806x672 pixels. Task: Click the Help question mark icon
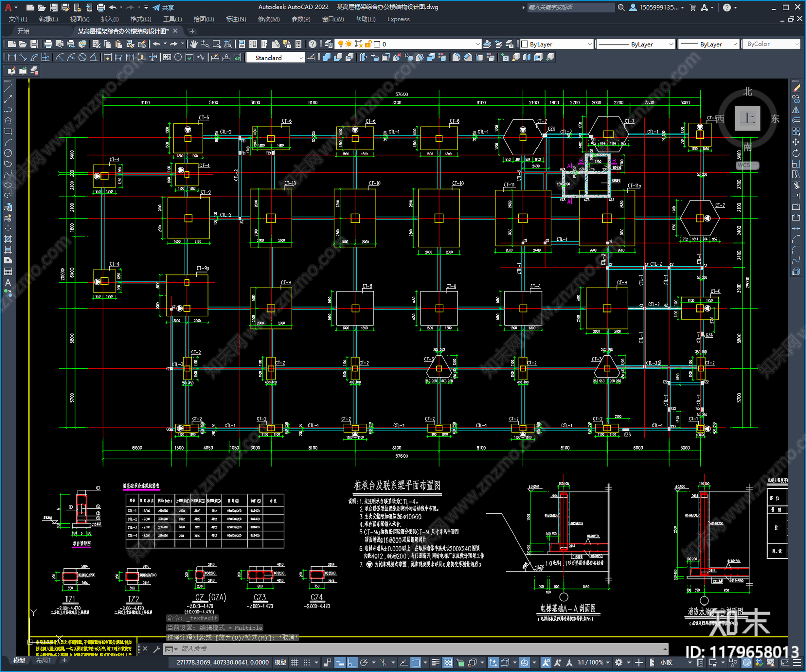(313, 44)
